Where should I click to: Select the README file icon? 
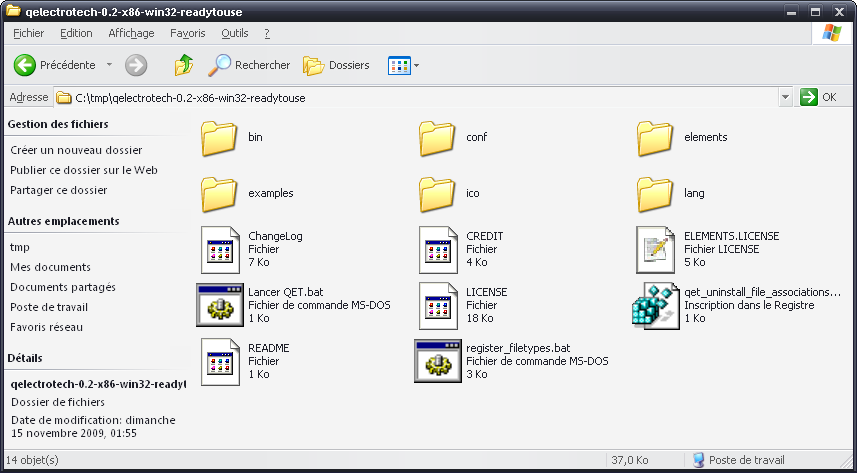coord(220,361)
